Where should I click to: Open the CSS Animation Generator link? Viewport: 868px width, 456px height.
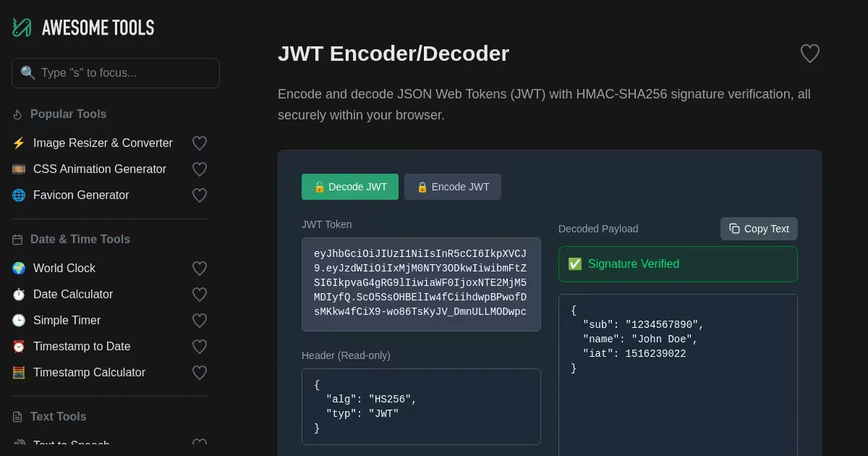click(100, 169)
